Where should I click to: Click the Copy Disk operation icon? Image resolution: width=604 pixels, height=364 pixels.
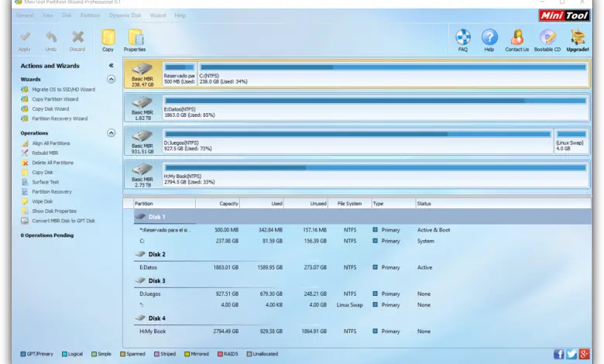pyautogui.click(x=25, y=173)
